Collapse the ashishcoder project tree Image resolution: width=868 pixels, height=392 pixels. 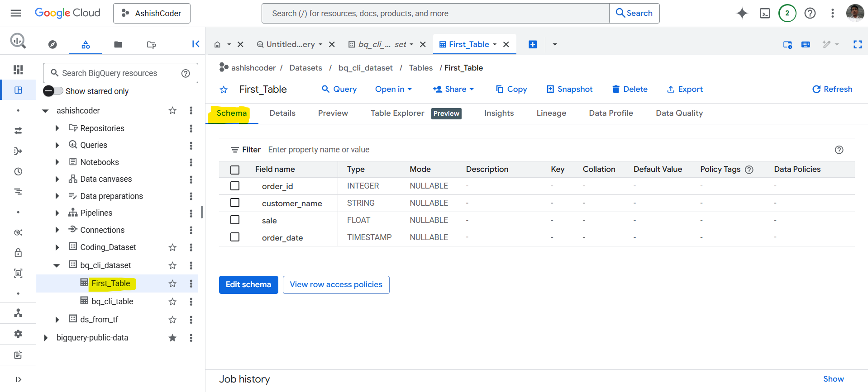tap(45, 111)
